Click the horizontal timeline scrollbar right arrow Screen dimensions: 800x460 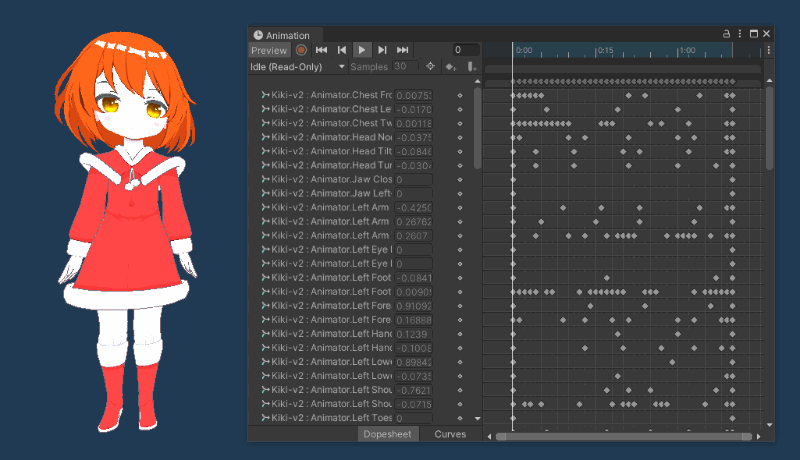point(759,437)
